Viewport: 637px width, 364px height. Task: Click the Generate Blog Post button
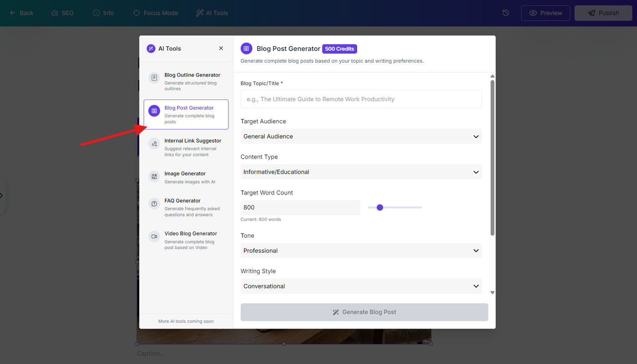(364, 312)
